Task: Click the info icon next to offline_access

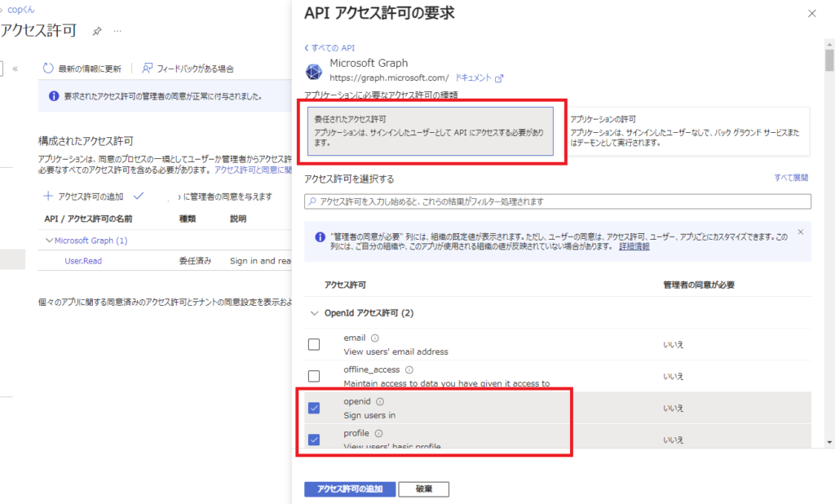Action: (x=409, y=369)
